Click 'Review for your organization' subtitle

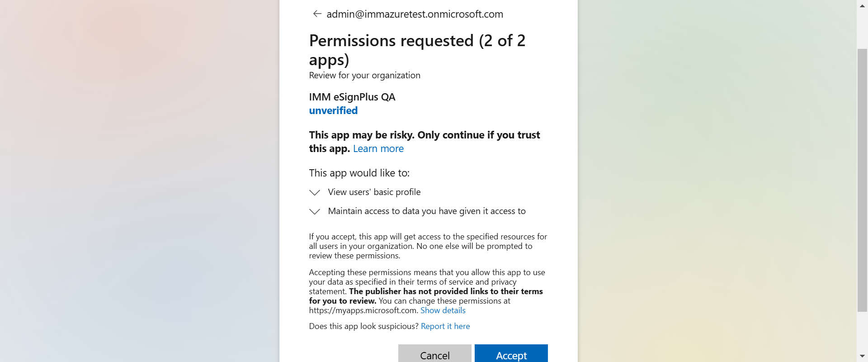pyautogui.click(x=364, y=76)
